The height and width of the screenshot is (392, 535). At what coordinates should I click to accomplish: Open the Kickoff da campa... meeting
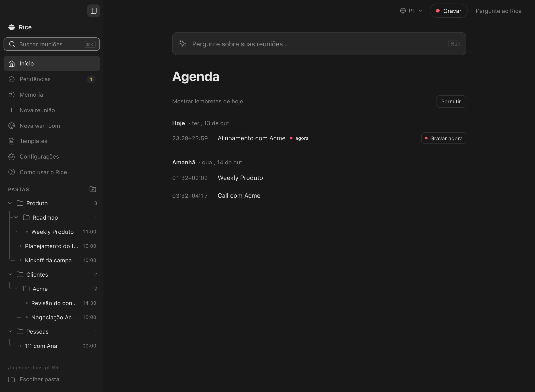(58, 260)
